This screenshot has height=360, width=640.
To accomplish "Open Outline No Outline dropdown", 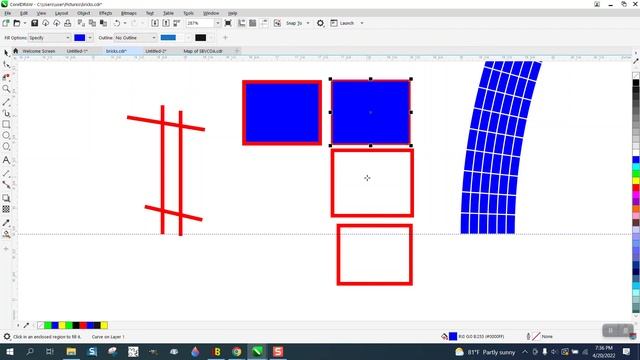I will point(136,38).
